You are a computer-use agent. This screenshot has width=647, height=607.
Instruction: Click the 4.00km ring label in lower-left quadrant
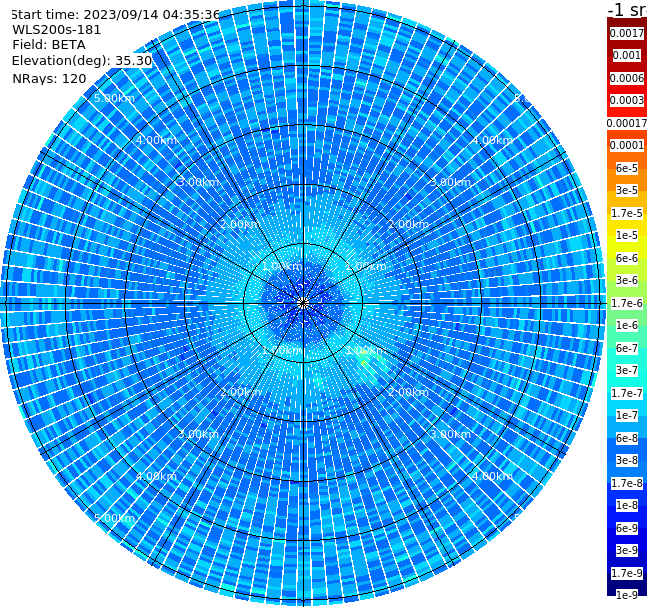(x=156, y=476)
